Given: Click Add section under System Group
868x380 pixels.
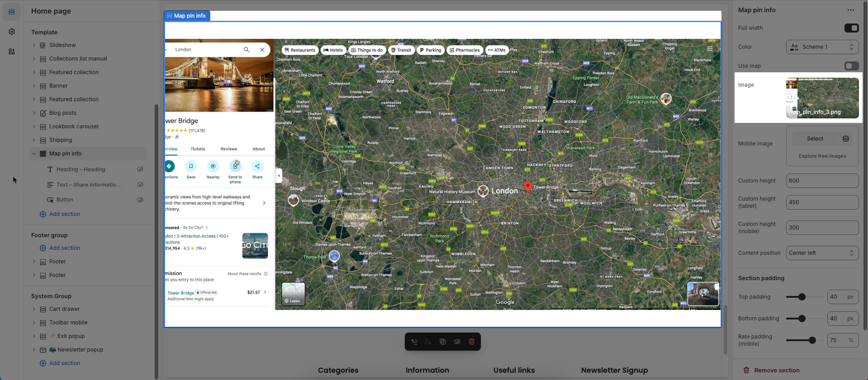Looking at the screenshot, I should coord(60,363).
